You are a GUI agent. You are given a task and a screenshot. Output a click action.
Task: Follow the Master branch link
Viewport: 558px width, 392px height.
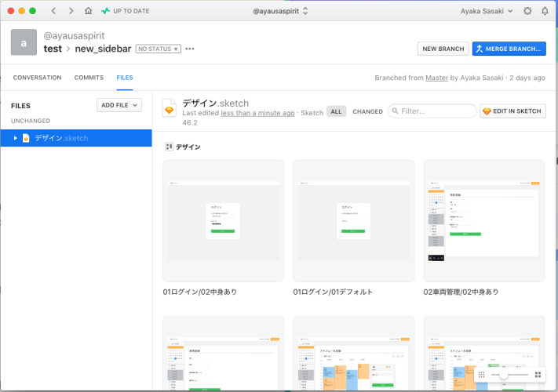[x=436, y=78]
